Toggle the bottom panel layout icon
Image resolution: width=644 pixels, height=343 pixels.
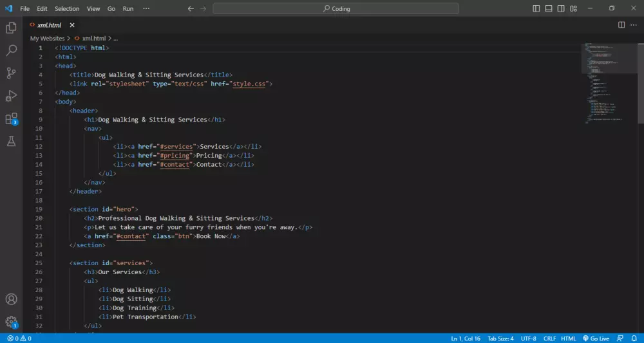point(549,8)
